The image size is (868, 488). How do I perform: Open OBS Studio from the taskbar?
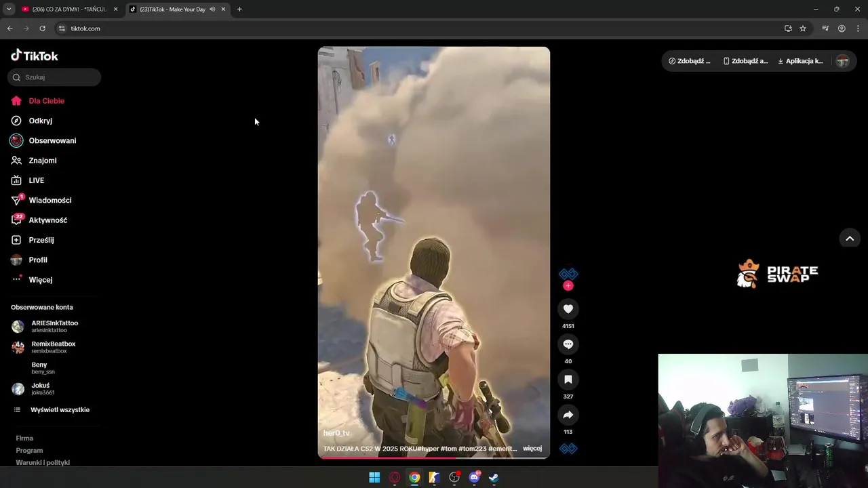(454, 478)
